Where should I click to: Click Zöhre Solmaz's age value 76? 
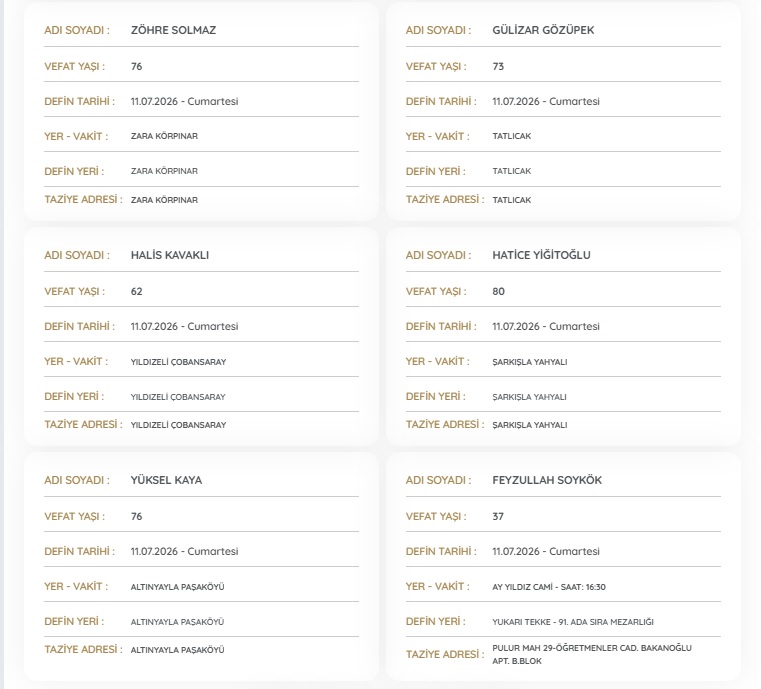[x=136, y=66]
